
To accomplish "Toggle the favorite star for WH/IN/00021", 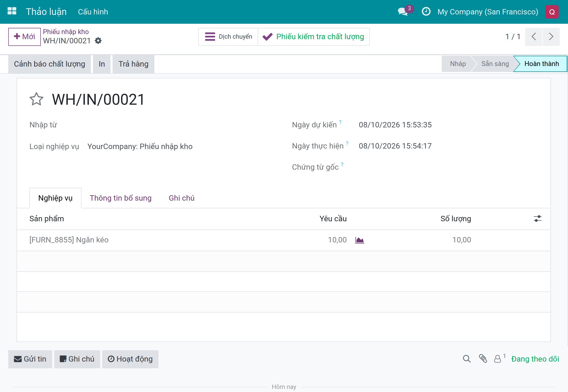I will coord(36,99).
